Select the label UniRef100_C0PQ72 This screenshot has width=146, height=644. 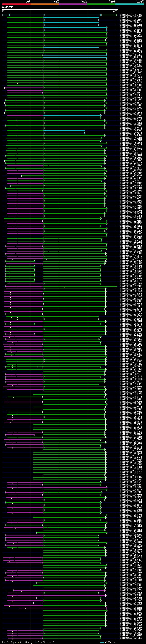pos(131,75)
